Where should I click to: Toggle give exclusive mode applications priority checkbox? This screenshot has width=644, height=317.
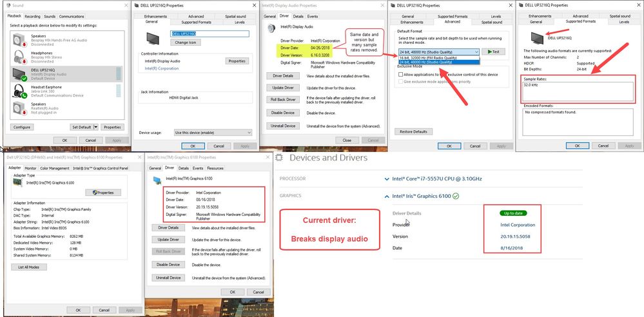400,82
